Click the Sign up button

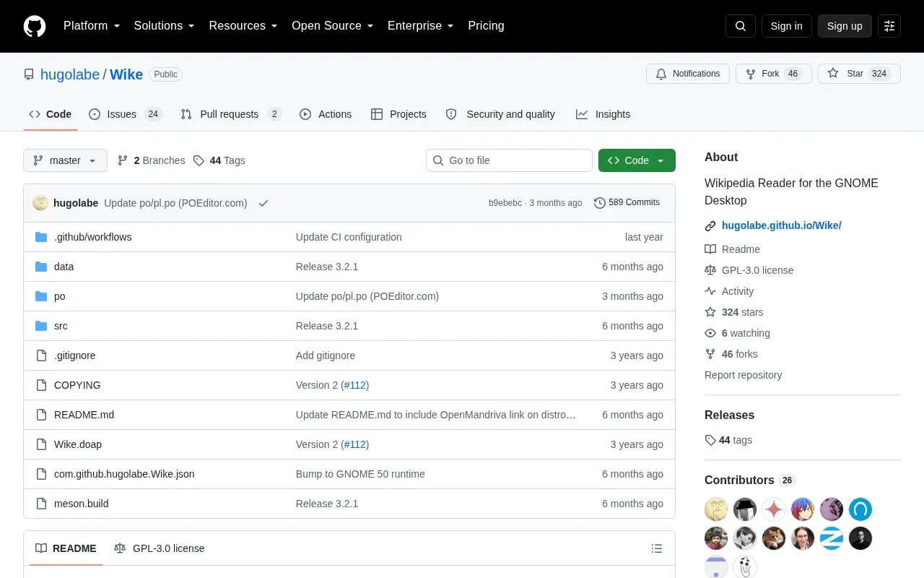pyautogui.click(x=845, y=26)
